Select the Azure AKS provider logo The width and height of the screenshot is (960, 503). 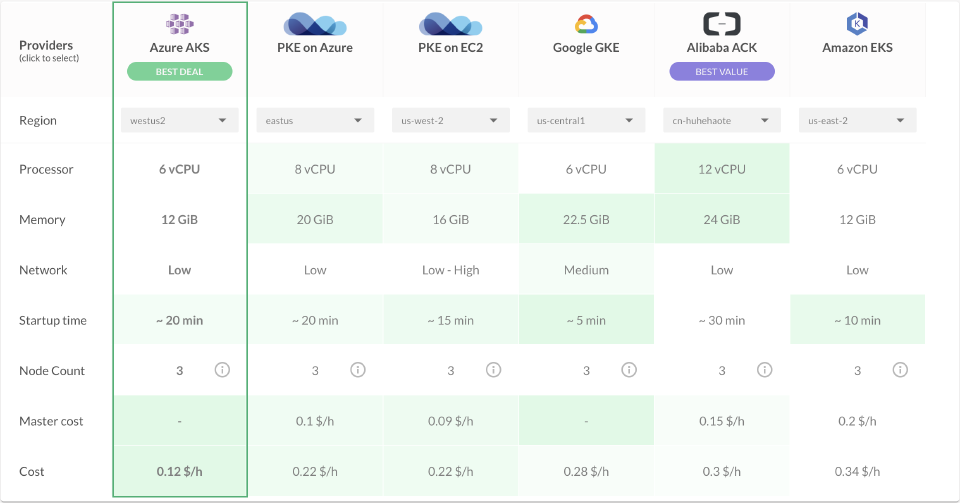179,24
